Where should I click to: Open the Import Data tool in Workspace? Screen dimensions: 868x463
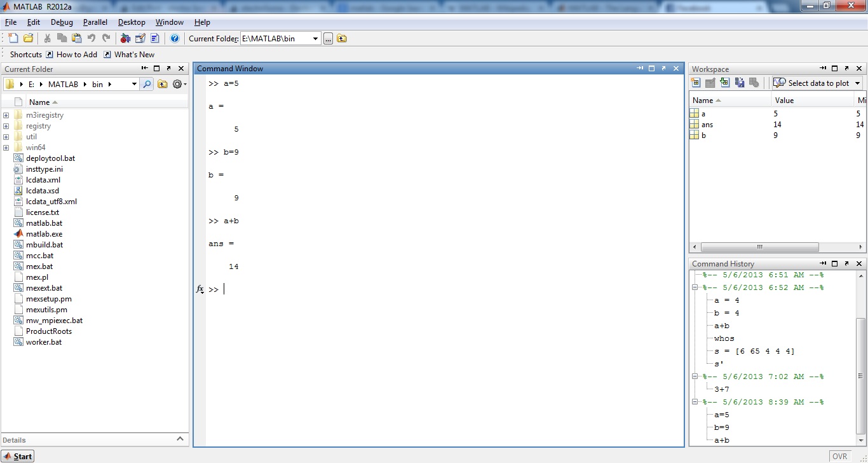[x=724, y=83]
